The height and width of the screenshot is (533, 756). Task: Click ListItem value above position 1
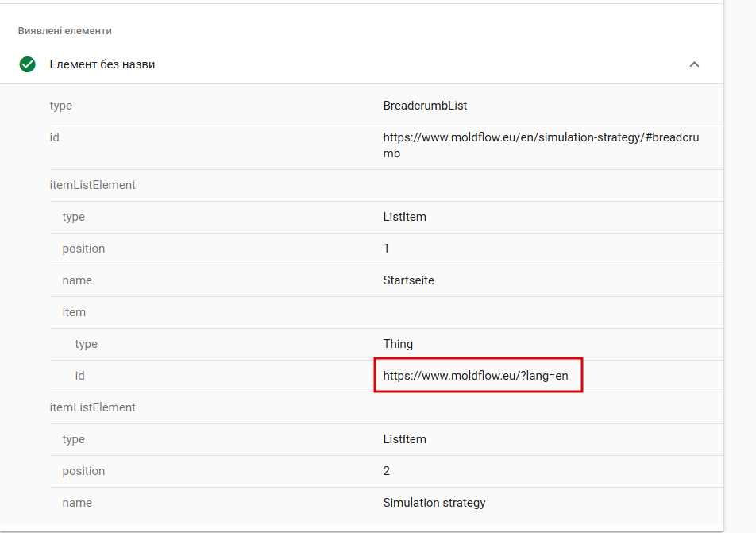pyautogui.click(x=404, y=217)
